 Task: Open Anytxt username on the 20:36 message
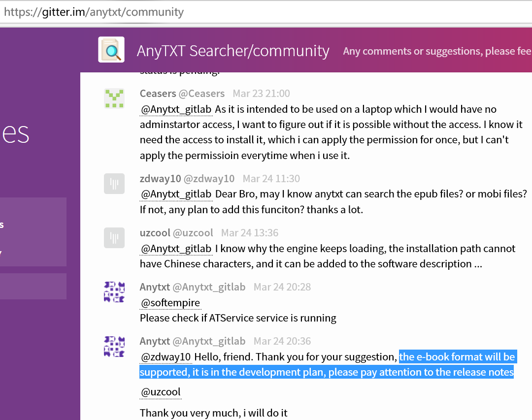155,341
